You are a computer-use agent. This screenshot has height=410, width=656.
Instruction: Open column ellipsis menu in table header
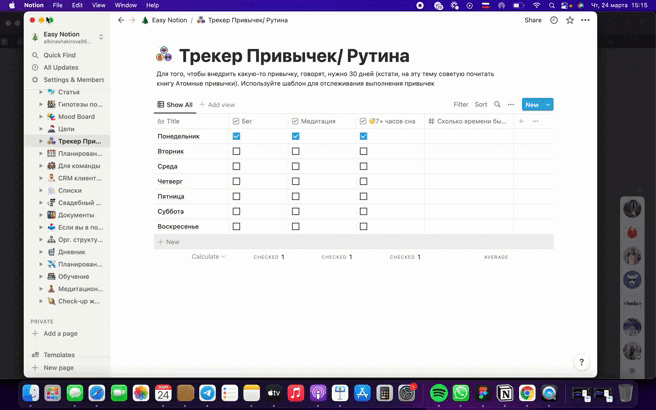(536, 121)
